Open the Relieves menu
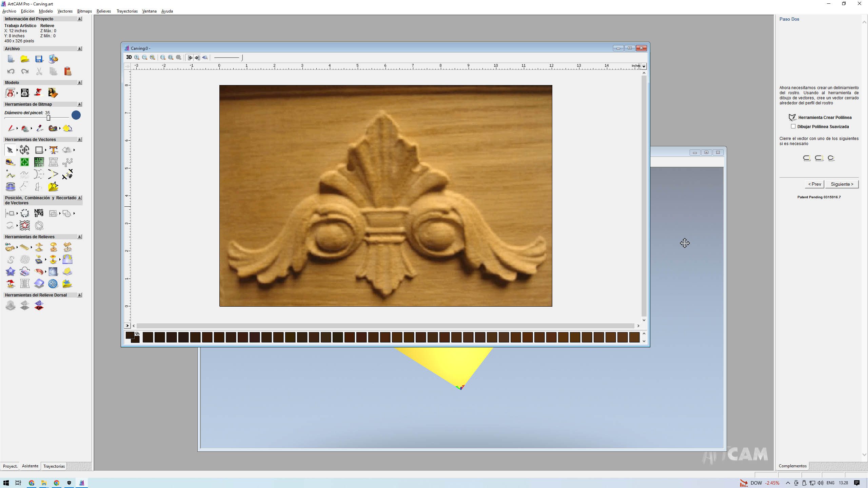Viewport: 868px width, 488px height. point(103,11)
